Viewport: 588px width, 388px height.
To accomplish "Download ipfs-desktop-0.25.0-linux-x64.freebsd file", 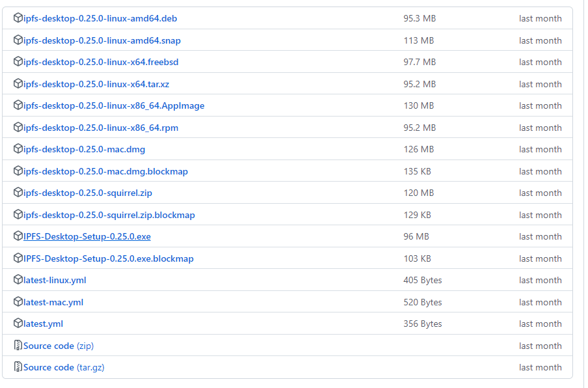I will 101,62.
